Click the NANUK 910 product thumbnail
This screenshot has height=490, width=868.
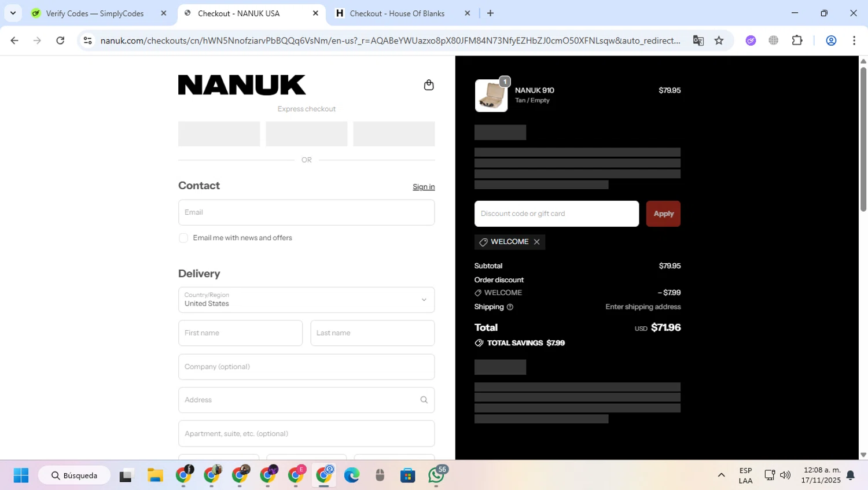(491, 95)
